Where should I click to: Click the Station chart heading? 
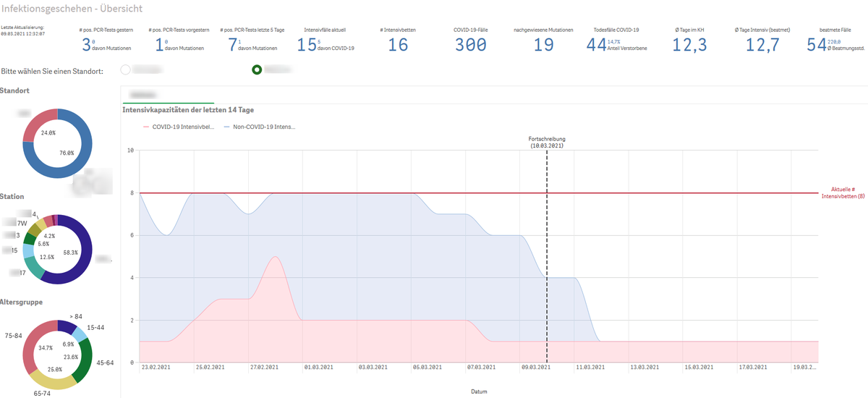click(13, 196)
